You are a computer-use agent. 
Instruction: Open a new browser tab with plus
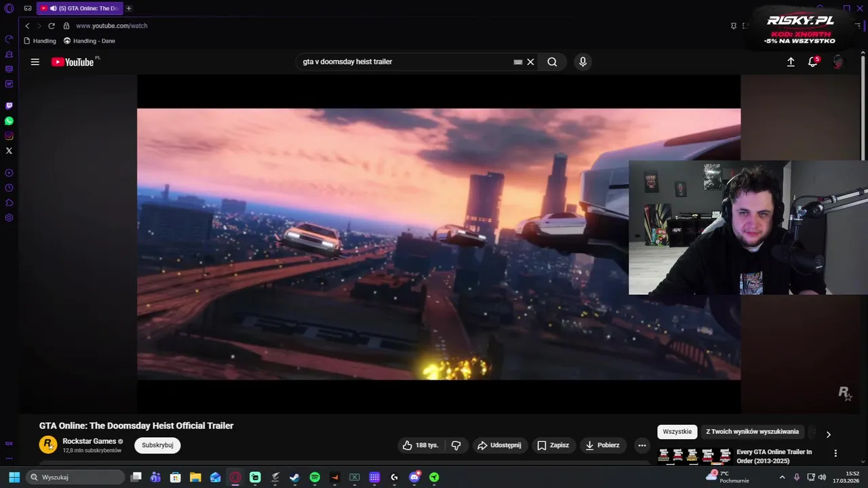tap(129, 8)
